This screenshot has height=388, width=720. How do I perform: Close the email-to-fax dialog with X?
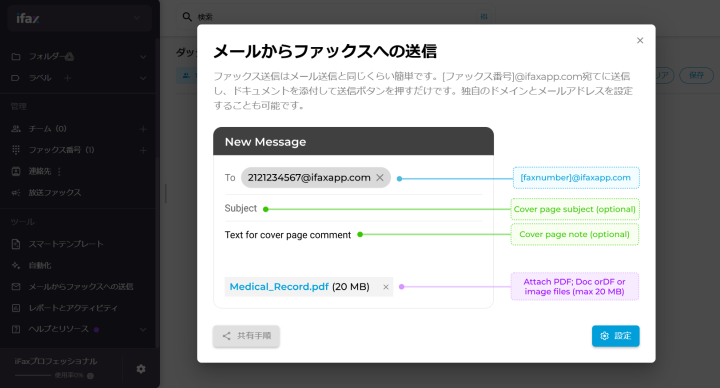pyautogui.click(x=640, y=40)
